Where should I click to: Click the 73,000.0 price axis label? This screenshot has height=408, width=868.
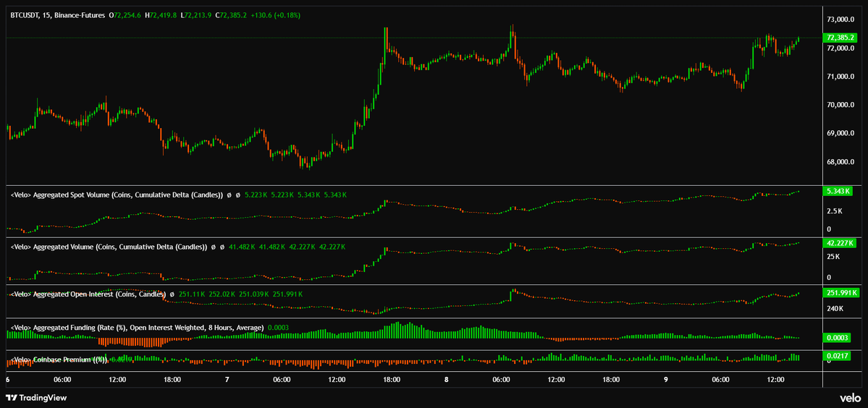[x=840, y=20]
